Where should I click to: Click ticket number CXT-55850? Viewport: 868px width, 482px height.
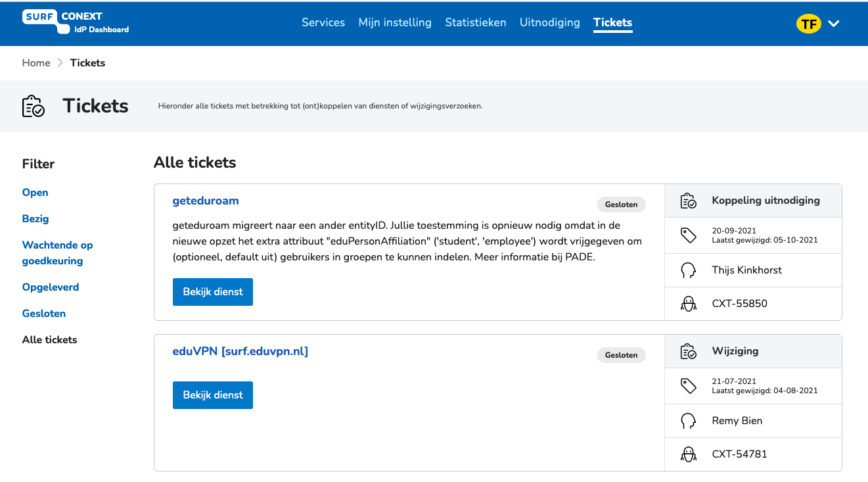(740, 304)
